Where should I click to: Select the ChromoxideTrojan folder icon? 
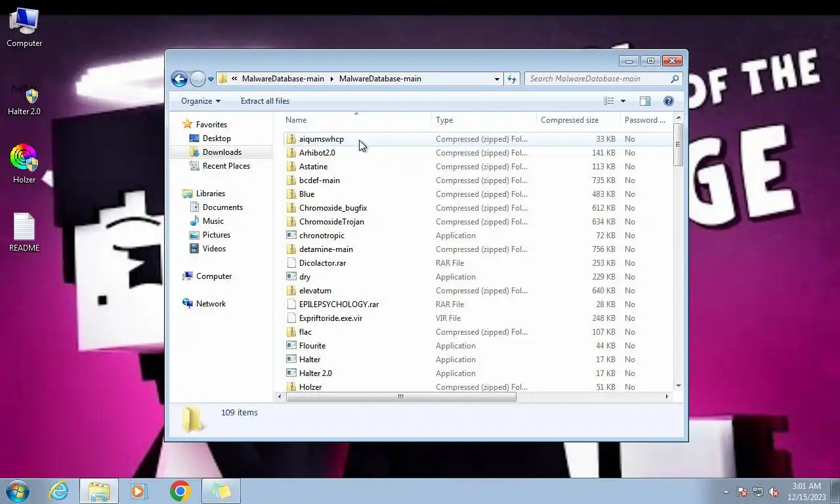click(291, 222)
